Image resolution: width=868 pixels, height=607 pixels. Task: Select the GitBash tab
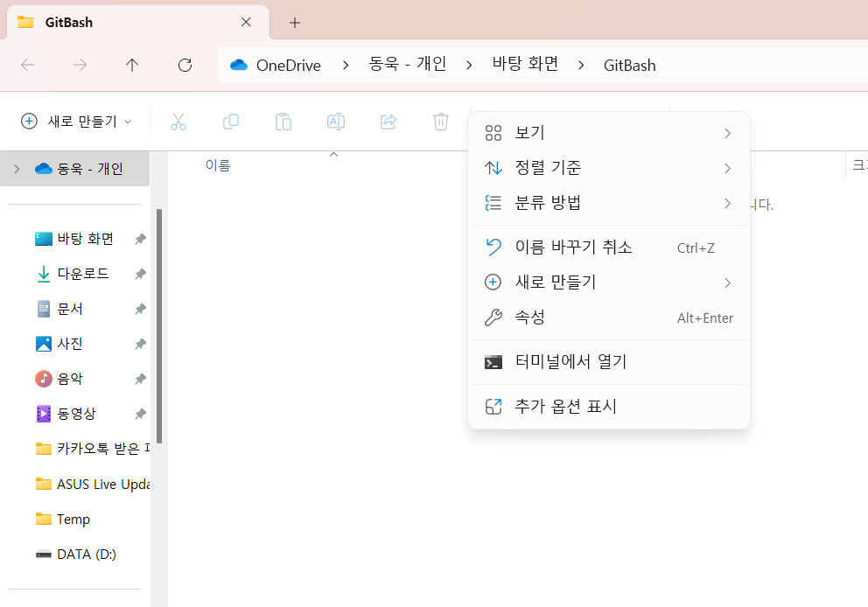click(x=137, y=22)
